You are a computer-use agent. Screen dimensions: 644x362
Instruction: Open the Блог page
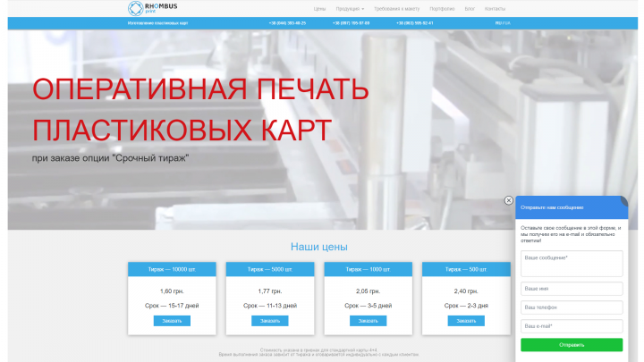coord(470,9)
